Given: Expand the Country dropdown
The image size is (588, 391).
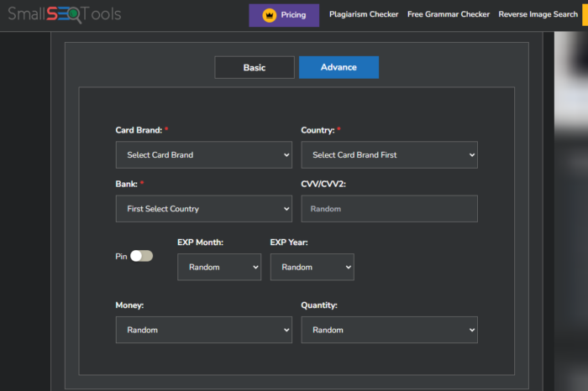Looking at the screenshot, I should click(389, 155).
